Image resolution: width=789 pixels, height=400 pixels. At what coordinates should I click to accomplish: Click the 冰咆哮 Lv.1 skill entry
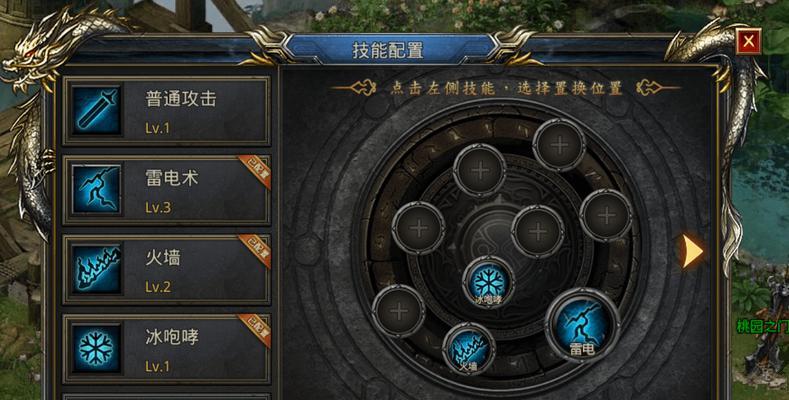[x=167, y=349]
